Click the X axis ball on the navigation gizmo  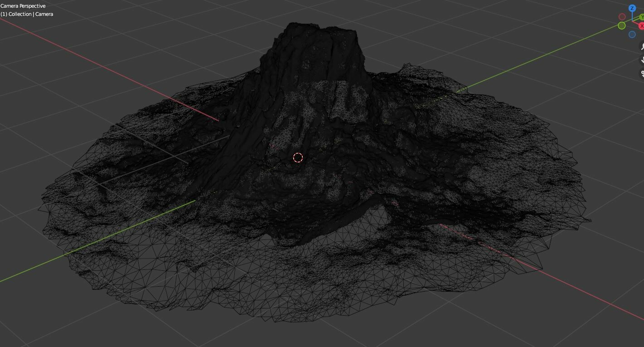click(x=641, y=25)
